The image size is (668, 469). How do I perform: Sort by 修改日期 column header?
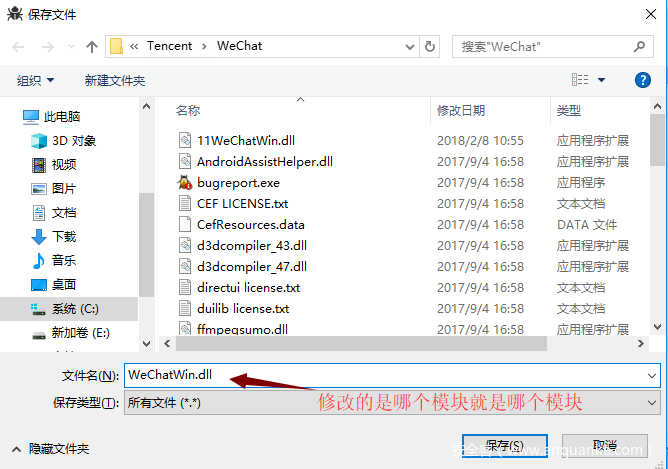coord(461,111)
